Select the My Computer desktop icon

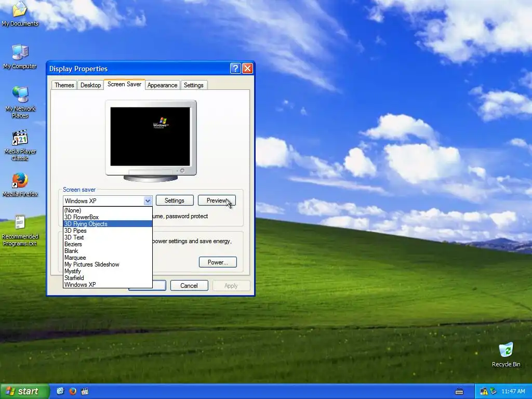pos(20,57)
